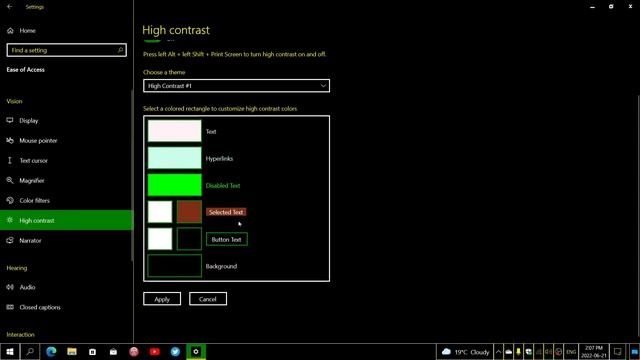Customize the green Disabled Text color
This screenshot has height=360, width=640.
[175, 185]
